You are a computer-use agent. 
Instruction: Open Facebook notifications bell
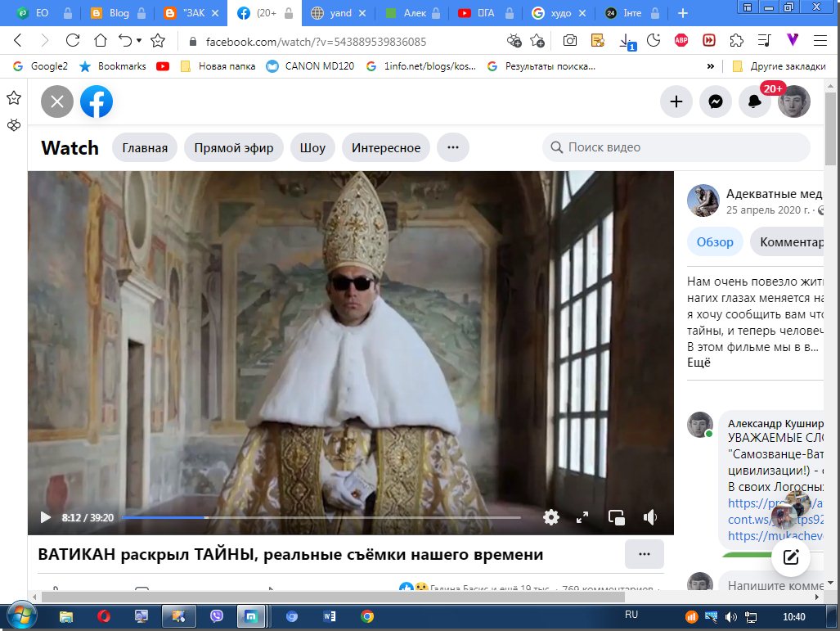tap(755, 101)
